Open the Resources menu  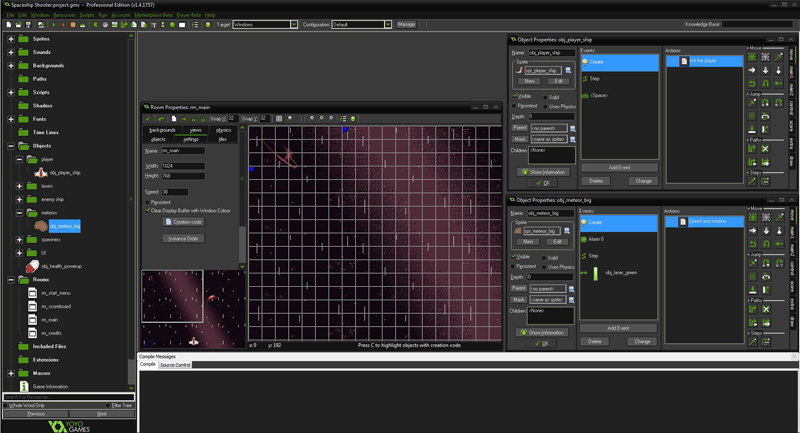[x=64, y=15]
